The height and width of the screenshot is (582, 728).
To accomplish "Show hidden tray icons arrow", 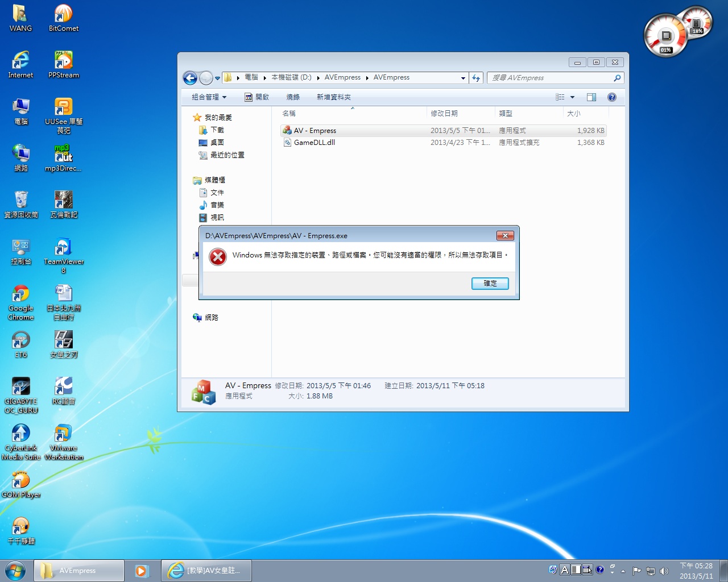I will 623,571.
